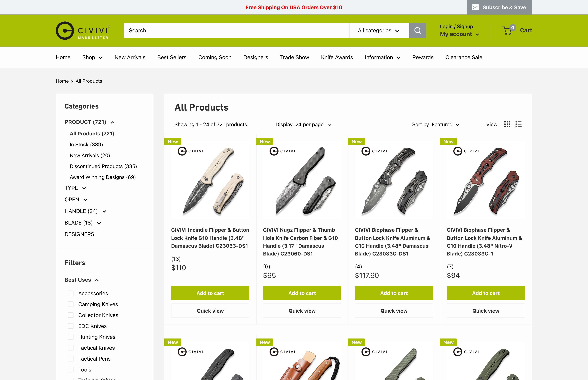Open the Sort by Featured dropdown
This screenshot has height=380, width=588.
tap(436, 125)
